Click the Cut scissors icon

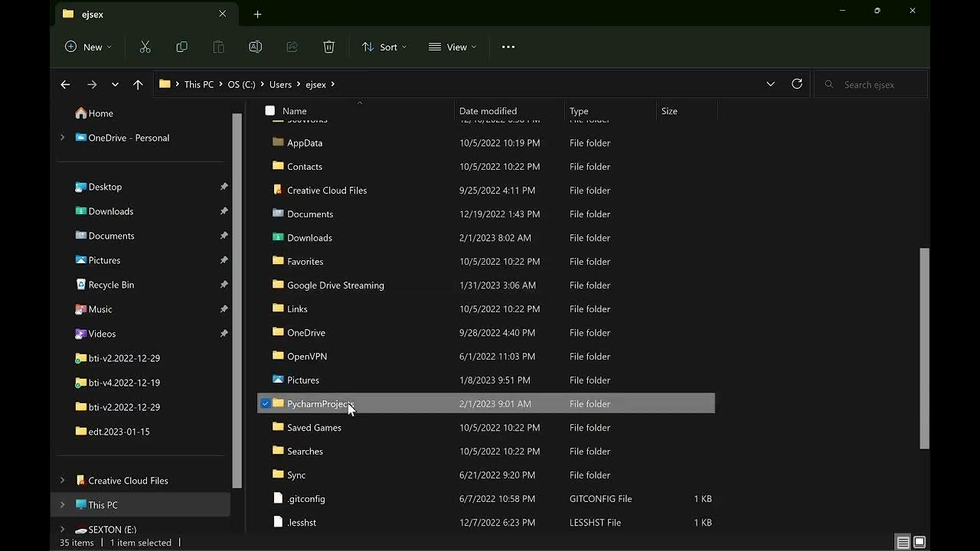(x=145, y=47)
